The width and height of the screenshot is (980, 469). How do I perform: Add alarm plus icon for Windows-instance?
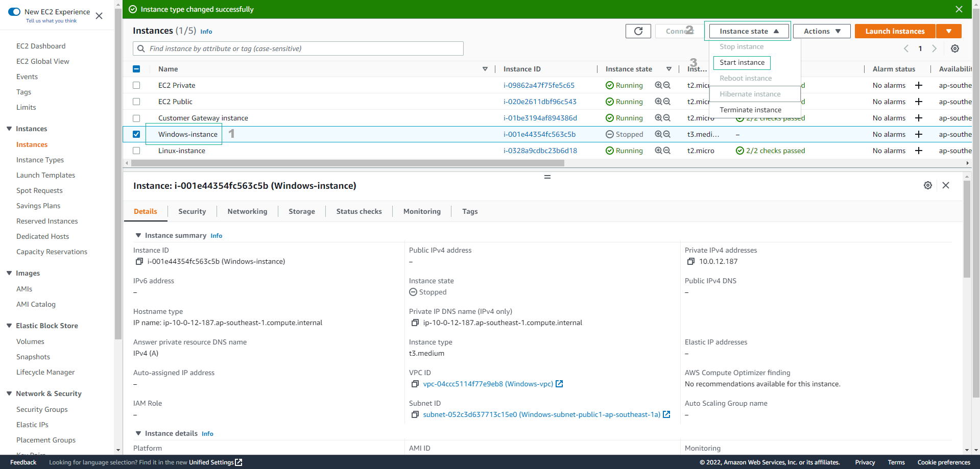point(918,134)
